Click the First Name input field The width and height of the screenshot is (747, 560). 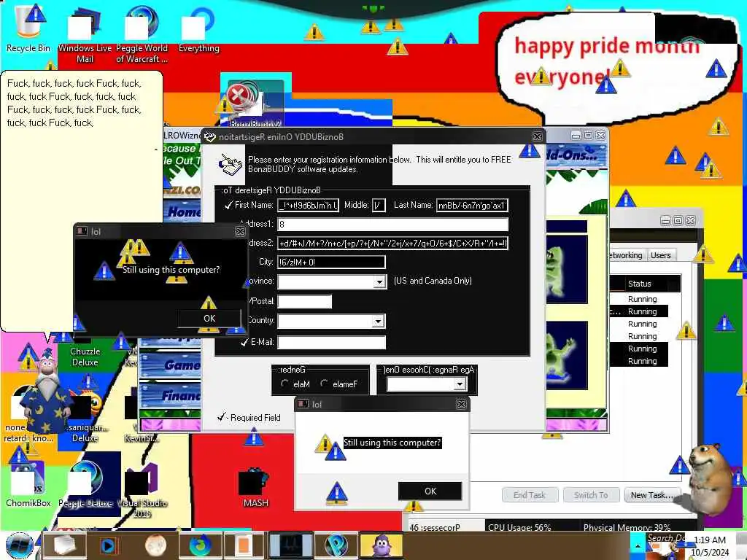pyautogui.click(x=309, y=205)
